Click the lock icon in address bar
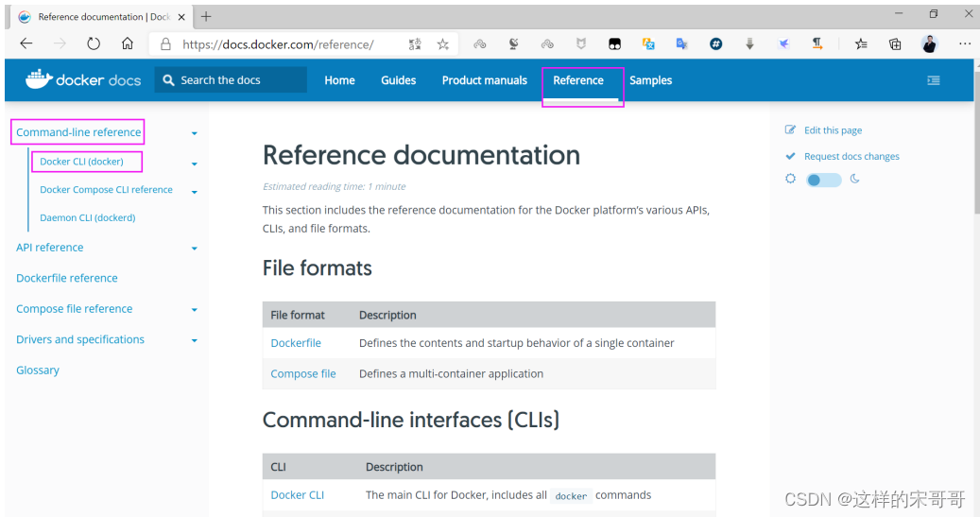980x517 pixels. point(165,44)
